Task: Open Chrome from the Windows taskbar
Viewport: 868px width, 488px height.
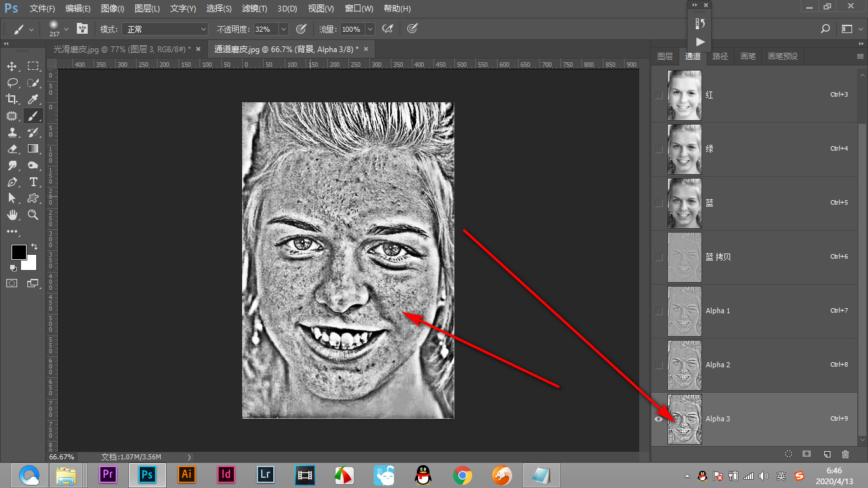Action: [x=462, y=475]
